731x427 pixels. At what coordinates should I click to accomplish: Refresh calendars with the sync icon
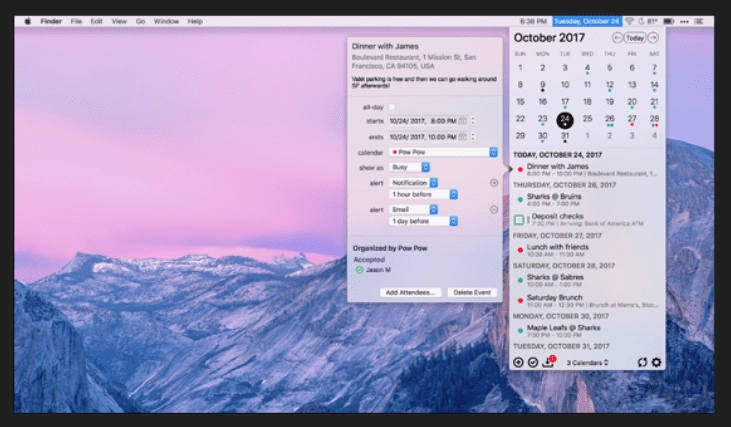pyautogui.click(x=642, y=362)
